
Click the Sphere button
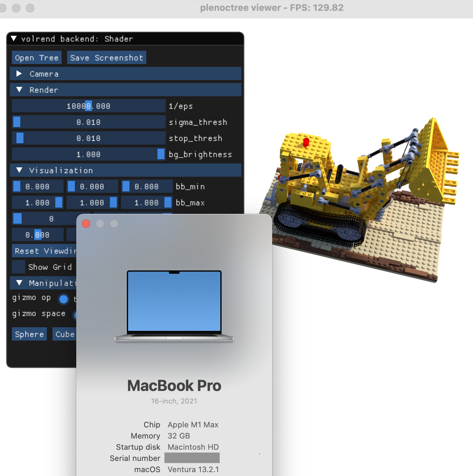click(x=29, y=334)
